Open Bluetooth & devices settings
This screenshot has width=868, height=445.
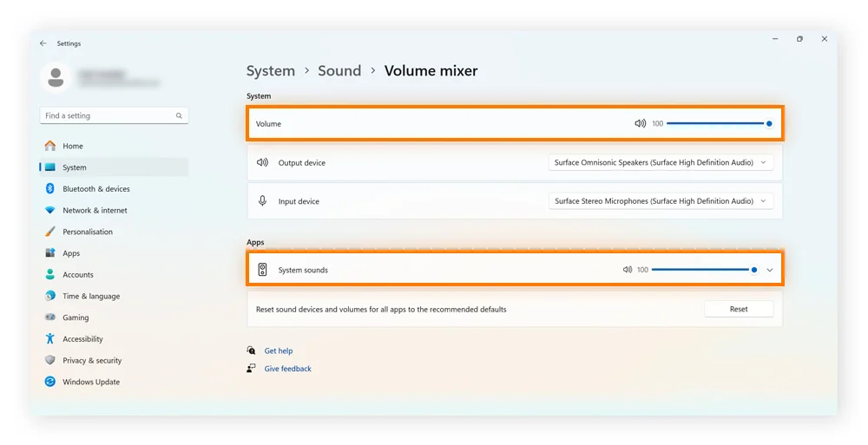[95, 189]
